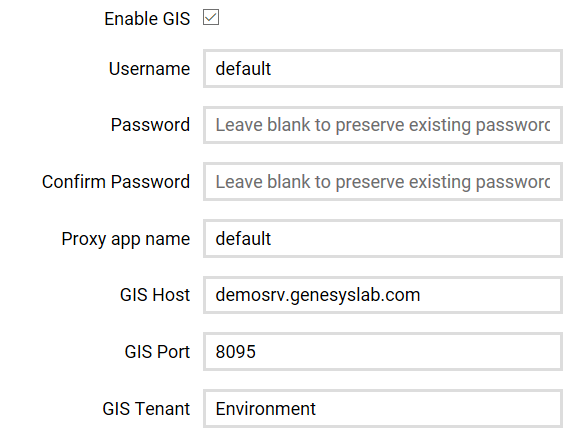This screenshot has height=436, width=587.
Task: Select the GIS Tenant input field
Action: 383,409
